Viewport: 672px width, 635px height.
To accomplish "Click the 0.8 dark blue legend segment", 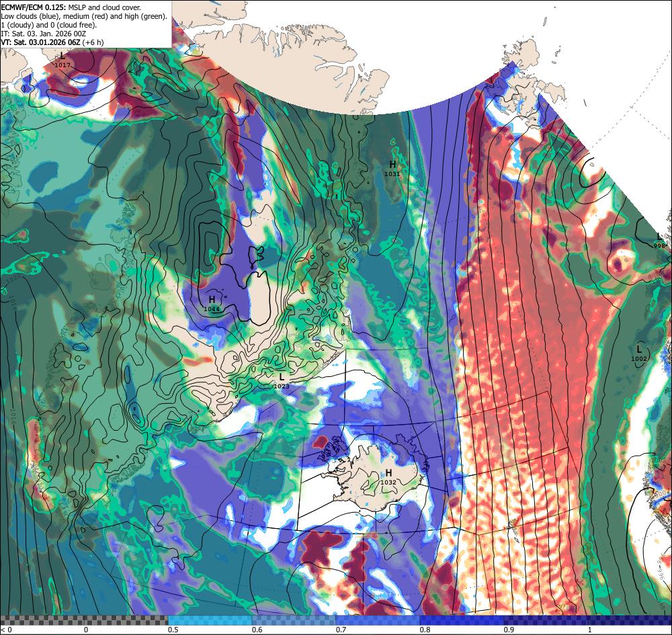I will 462,620.
